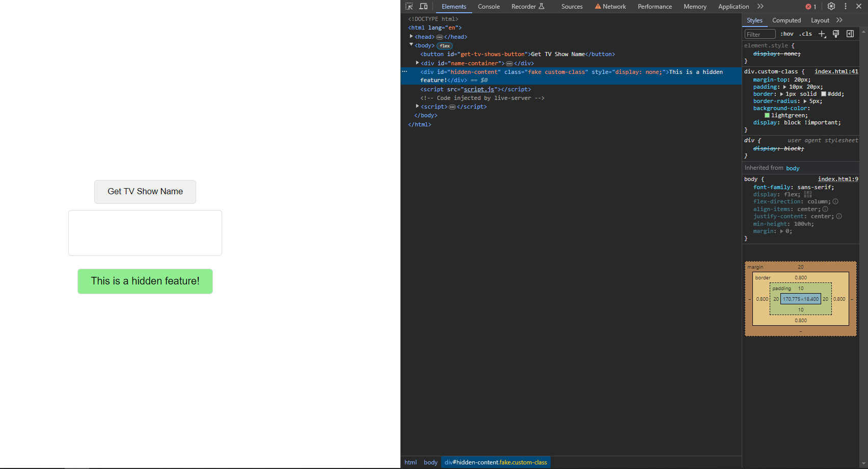Select html in the breadcrumb bar
868x469 pixels.
[411, 462]
